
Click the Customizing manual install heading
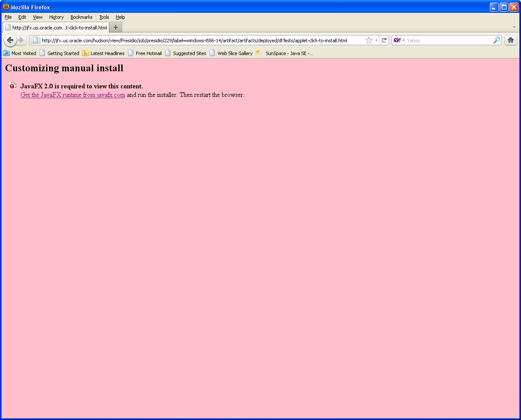click(x=64, y=68)
